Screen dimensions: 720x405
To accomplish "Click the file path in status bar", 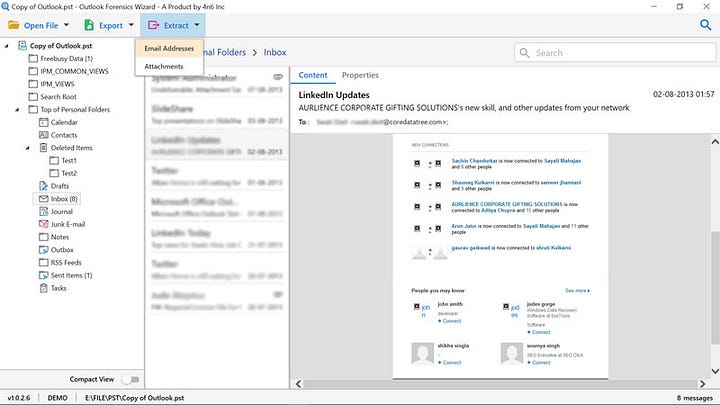I will (135, 398).
